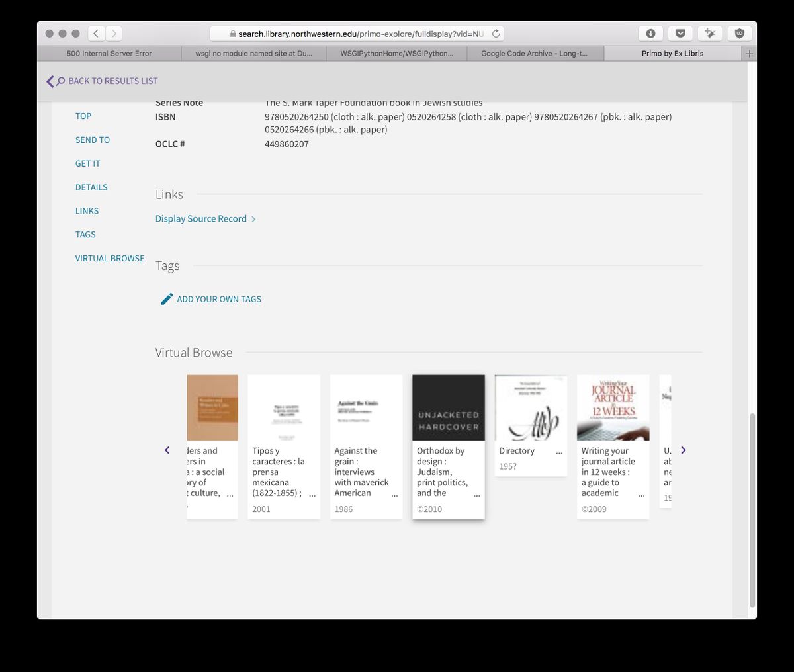Open the Directory book cover
The image size is (794, 672).
point(531,407)
